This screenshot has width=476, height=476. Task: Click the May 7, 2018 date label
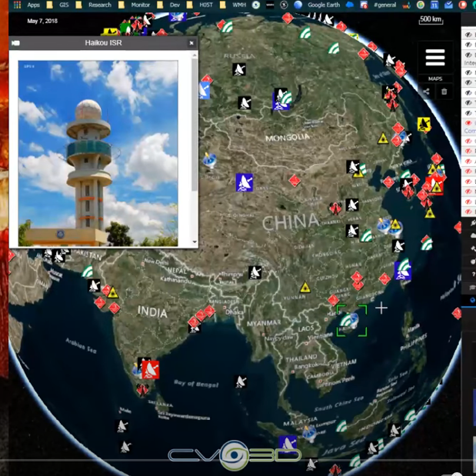click(x=42, y=21)
